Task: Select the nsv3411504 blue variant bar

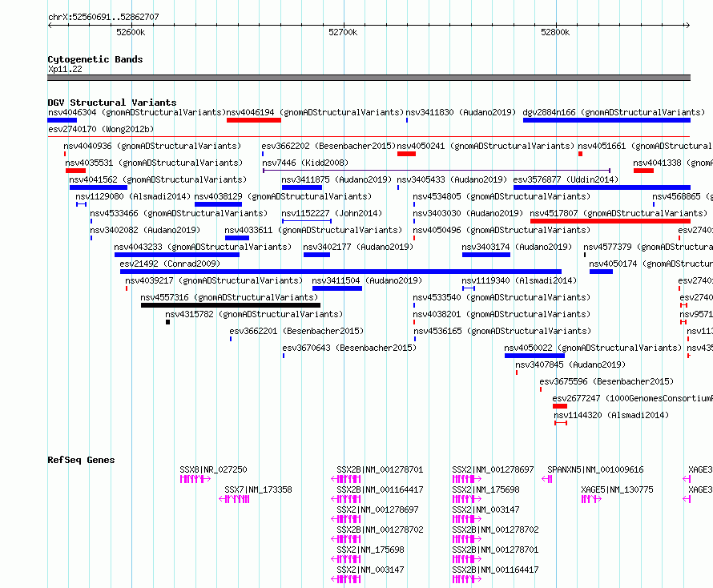Action: pyautogui.click(x=337, y=288)
